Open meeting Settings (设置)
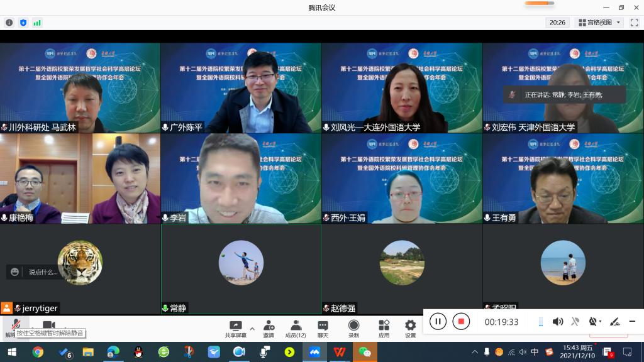This screenshot has width=644, height=362. click(x=410, y=328)
